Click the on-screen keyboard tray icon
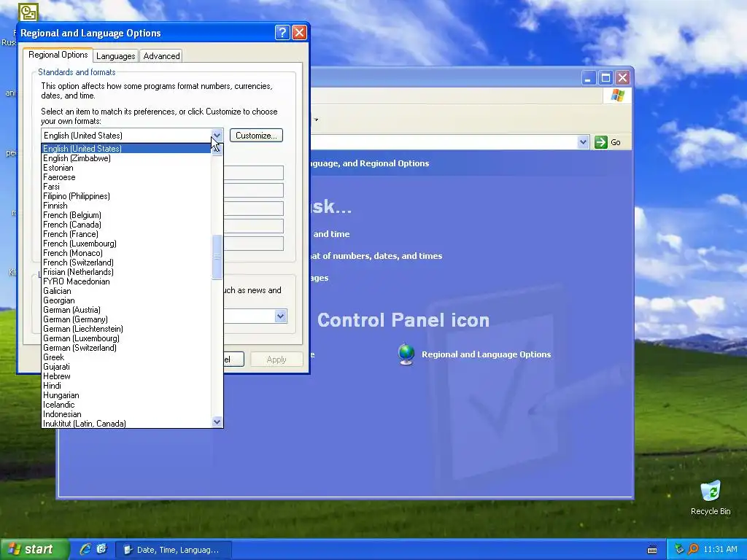Image resolution: width=747 pixels, height=560 pixels. [x=652, y=550]
